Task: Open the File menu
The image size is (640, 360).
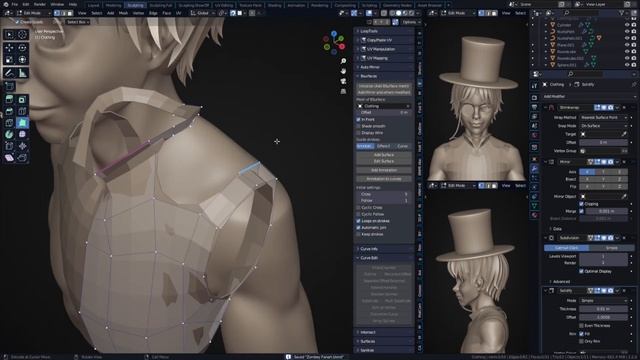Action: tap(15, 4)
